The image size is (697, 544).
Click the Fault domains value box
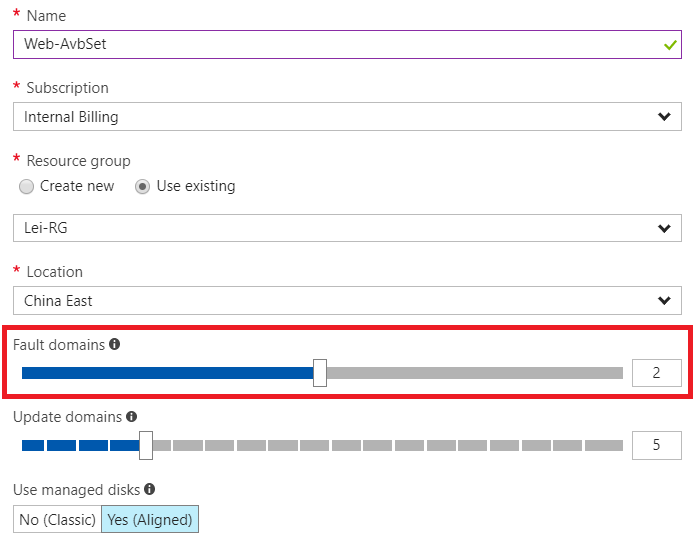pyautogui.click(x=656, y=373)
